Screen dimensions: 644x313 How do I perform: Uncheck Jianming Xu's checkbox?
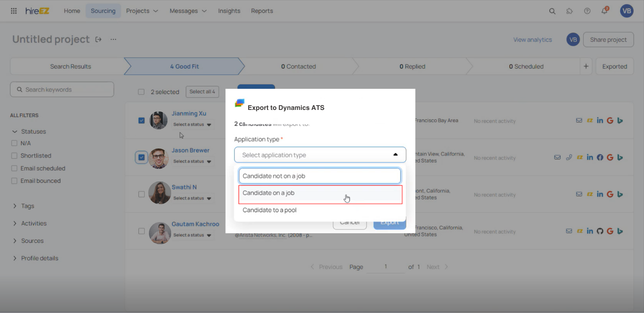[142, 120]
